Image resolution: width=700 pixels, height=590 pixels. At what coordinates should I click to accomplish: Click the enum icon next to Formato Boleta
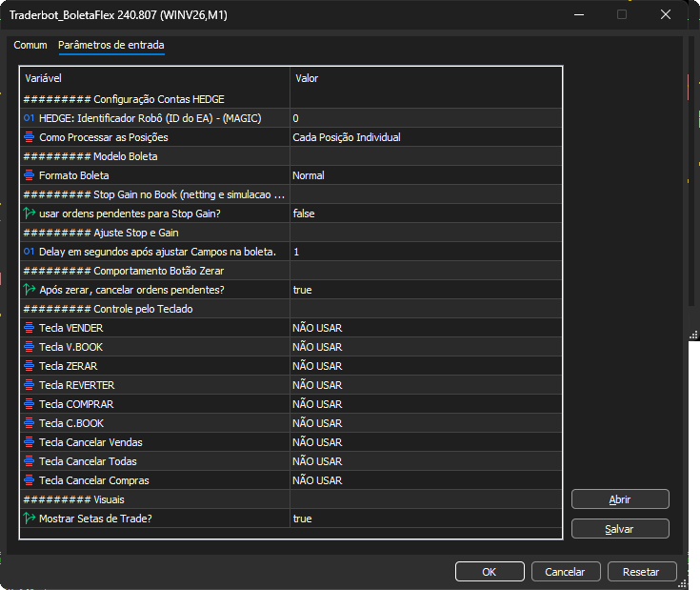(x=29, y=175)
